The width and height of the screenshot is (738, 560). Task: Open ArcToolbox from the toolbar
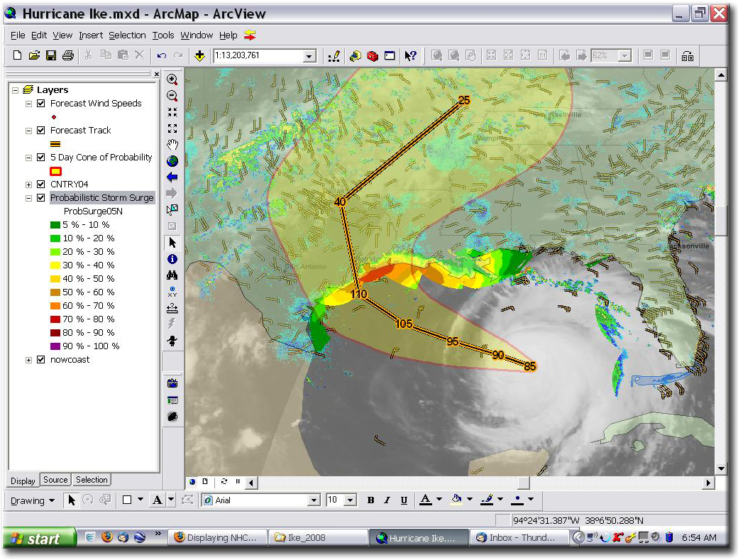373,56
